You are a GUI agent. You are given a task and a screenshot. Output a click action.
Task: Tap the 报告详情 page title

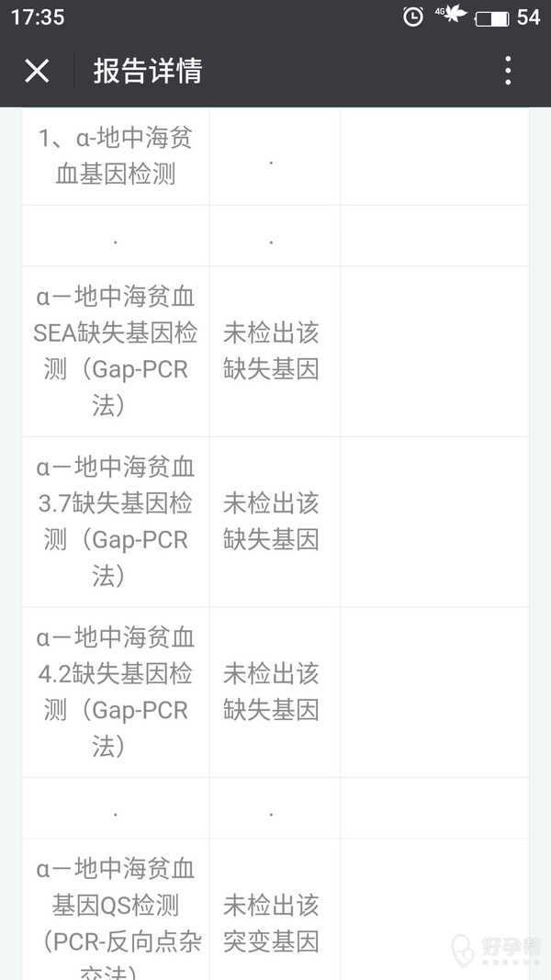click(148, 71)
